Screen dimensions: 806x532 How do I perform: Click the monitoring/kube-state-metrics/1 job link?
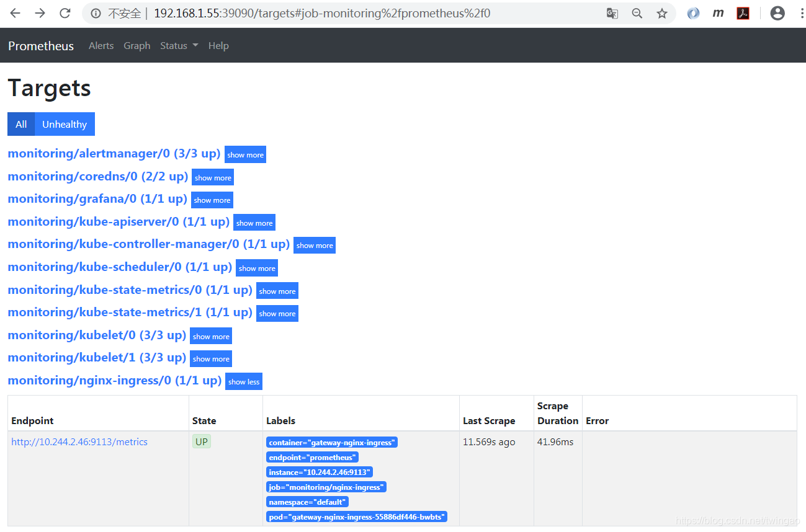click(130, 313)
